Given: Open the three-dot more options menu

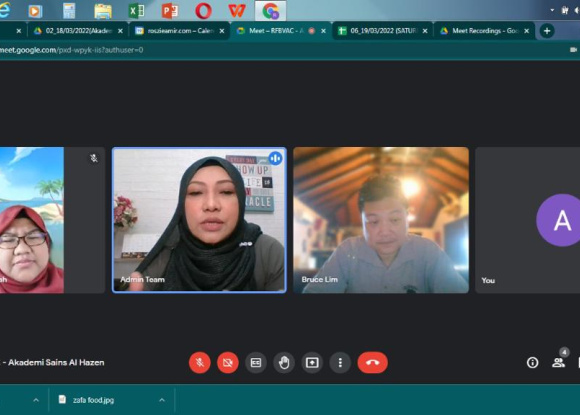Looking at the screenshot, I should [x=340, y=362].
